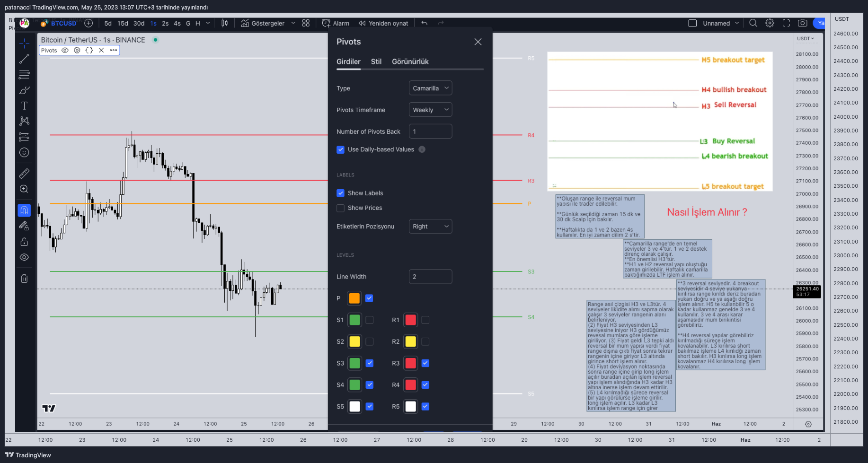Edit the Number of Pivots Back field
The width and height of the screenshot is (868, 463).
430,131
